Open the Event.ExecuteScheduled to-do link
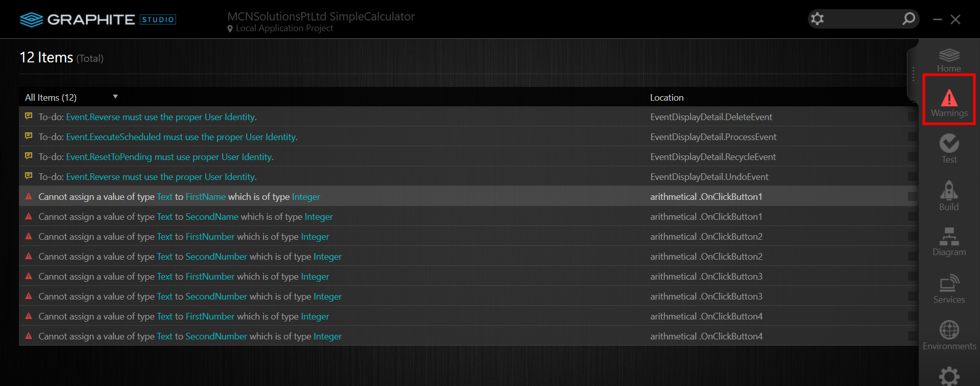 181,137
